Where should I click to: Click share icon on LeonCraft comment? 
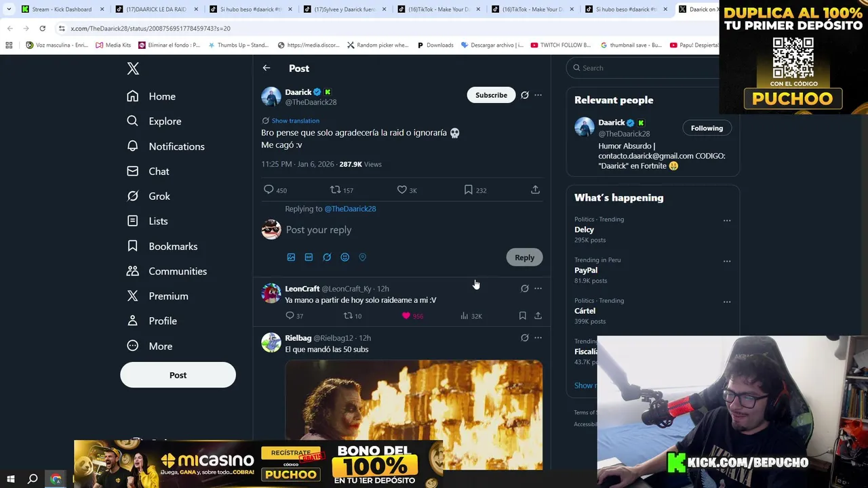pyautogui.click(x=538, y=316)
